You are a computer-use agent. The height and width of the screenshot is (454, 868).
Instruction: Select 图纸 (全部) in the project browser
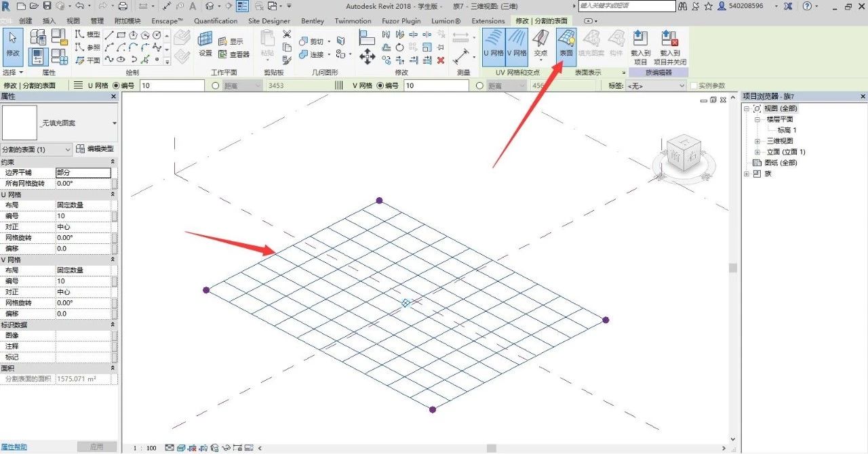[x=781, y=163]
